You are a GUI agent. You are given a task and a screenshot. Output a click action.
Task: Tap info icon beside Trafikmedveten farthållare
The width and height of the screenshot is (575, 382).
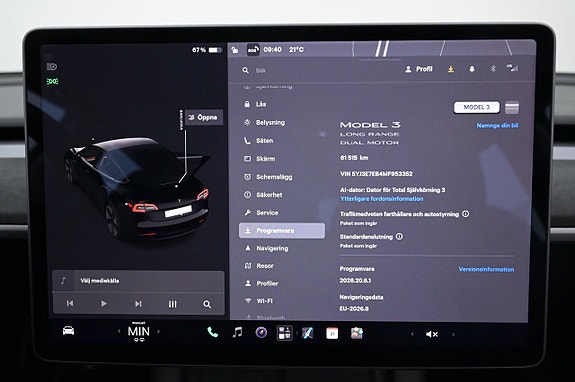tap(465, 214)
